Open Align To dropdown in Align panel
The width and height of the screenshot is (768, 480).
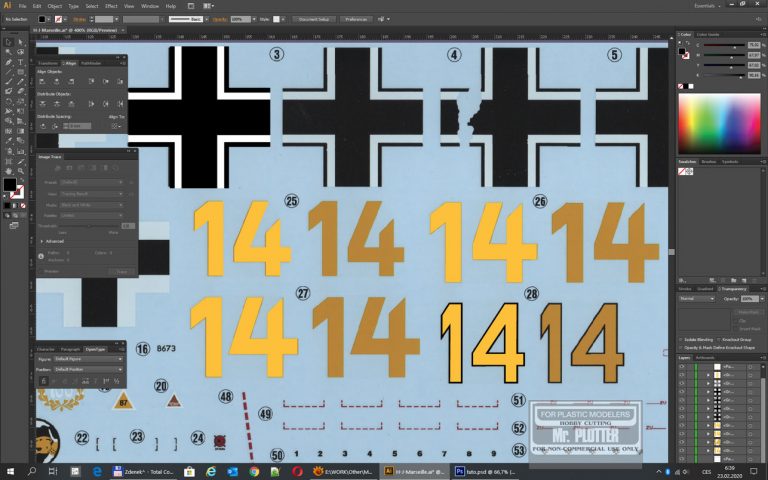pyautogui.click(x=116, y=126)
